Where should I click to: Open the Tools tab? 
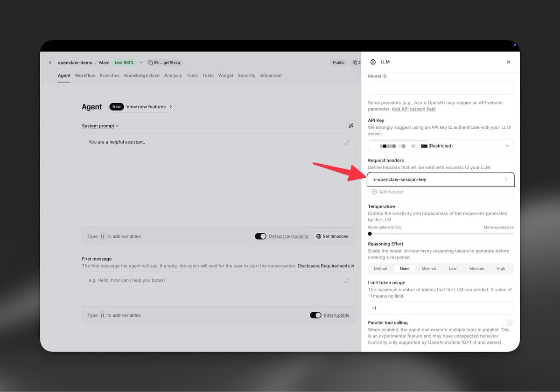pyautogui.click(x=192, y=76)
